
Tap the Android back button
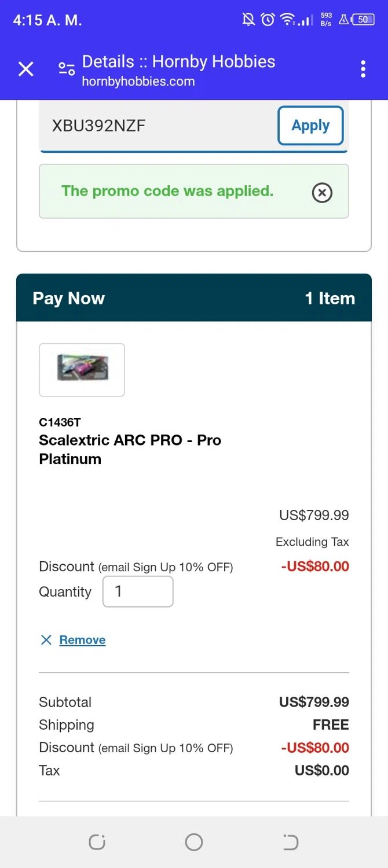[x=290, y=842]
